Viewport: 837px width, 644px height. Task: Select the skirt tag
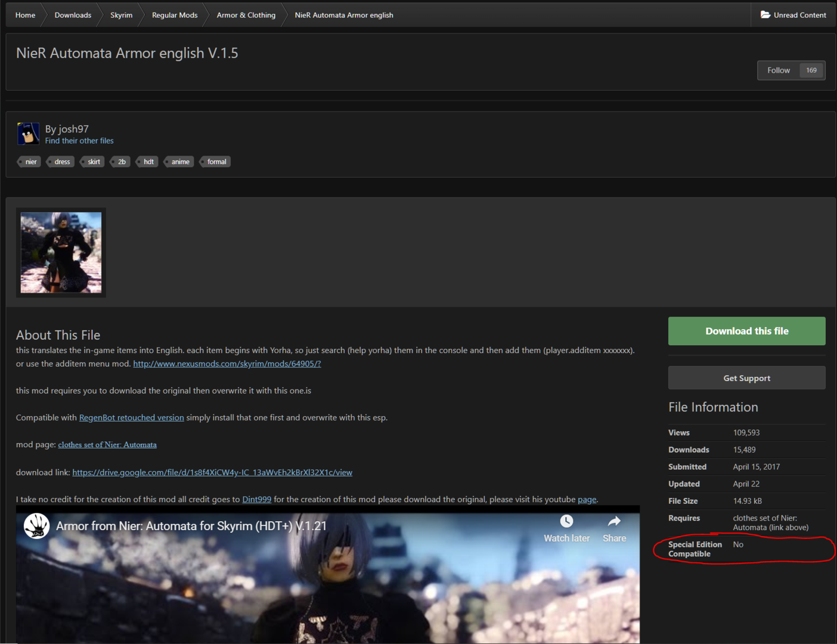[92, 162]
